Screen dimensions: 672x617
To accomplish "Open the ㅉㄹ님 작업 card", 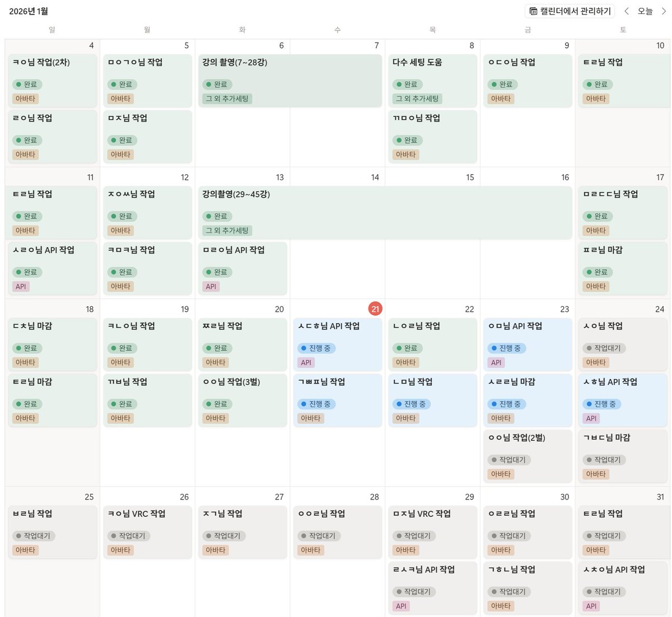I will click(242, 344).
